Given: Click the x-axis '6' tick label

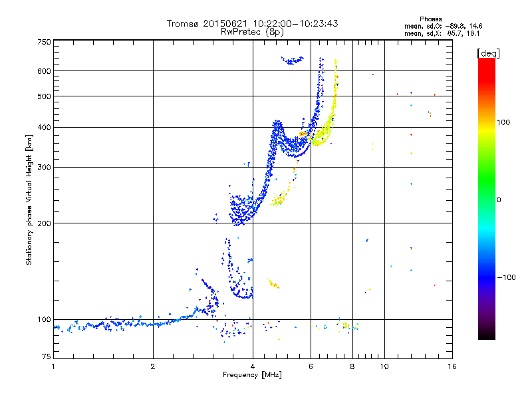Looking at the screenshot, I should (x=311, y=366).
